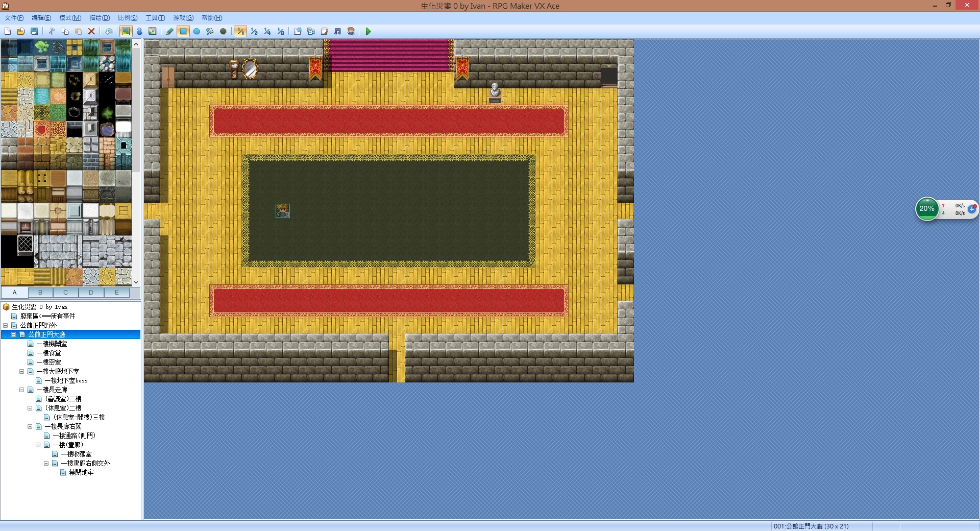Select the Rectangle drawing tool

pos(183,31)
